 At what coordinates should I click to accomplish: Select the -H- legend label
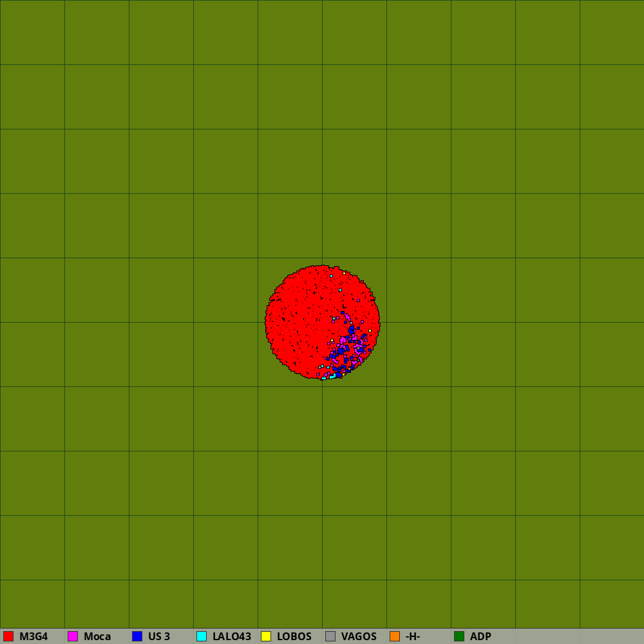(x=413, y=637)
